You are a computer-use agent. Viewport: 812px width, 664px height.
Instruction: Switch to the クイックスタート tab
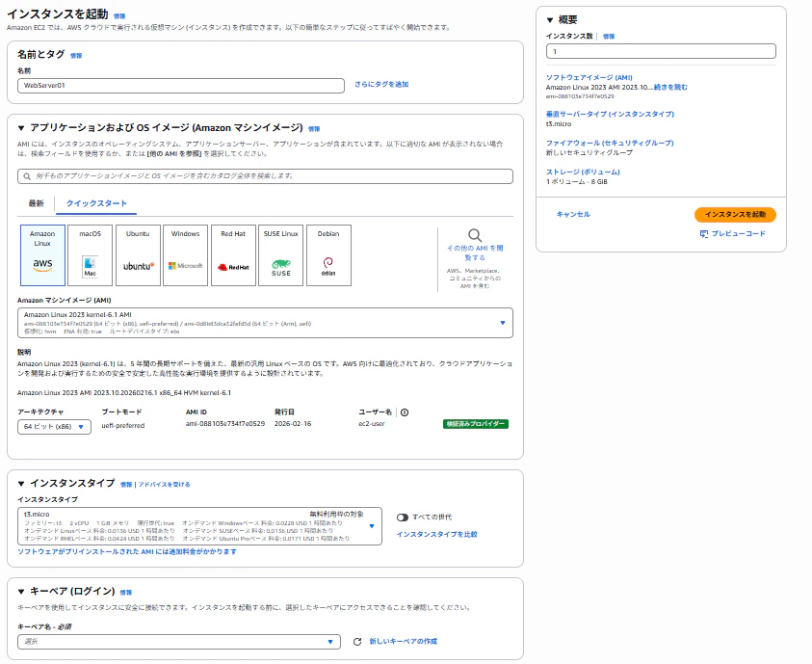(x=96, y=203)
